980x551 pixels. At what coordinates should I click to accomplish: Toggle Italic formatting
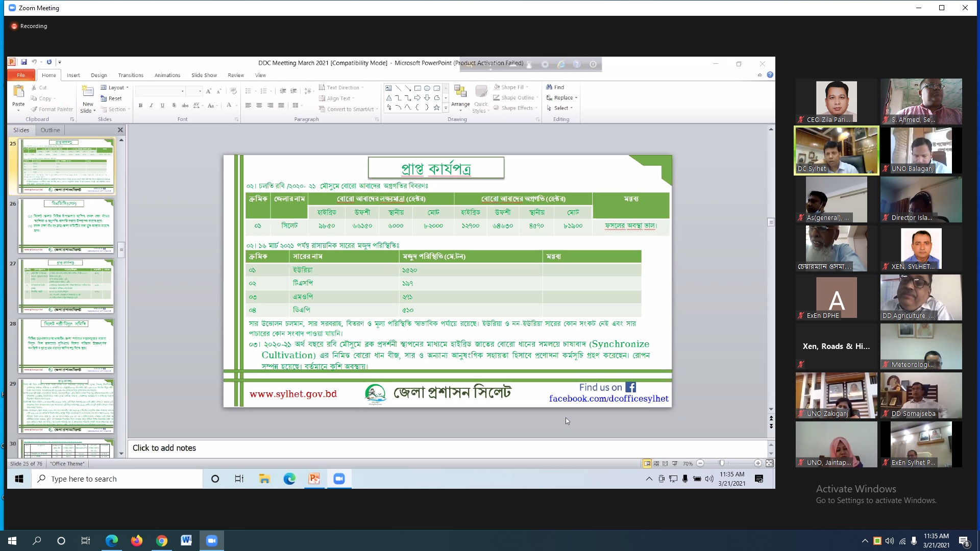pos(151,106)
